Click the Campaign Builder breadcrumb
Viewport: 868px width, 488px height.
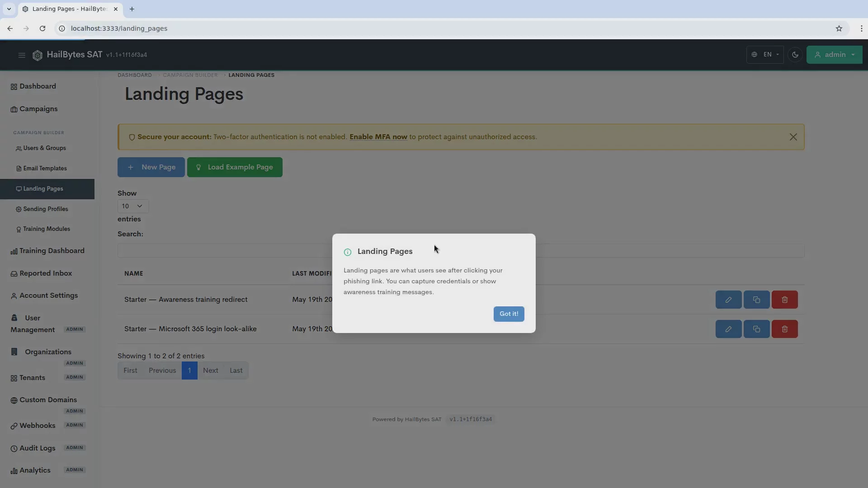coord(190,75)
